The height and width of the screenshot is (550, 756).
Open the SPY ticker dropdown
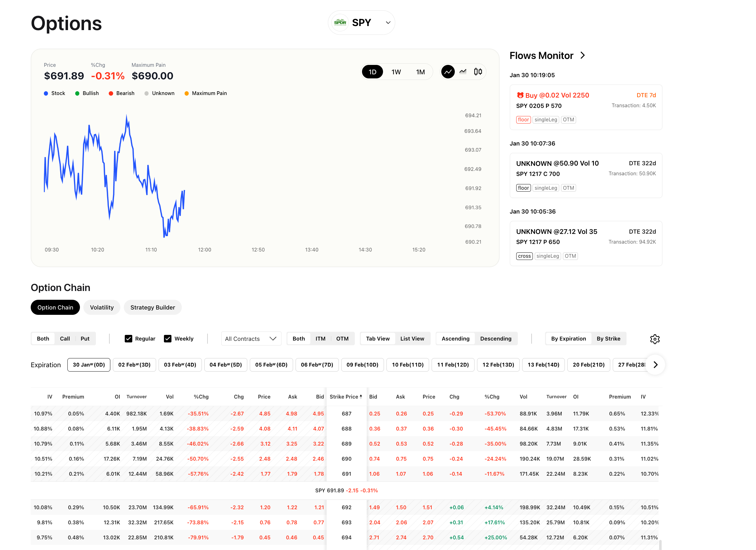coord(388,23)
